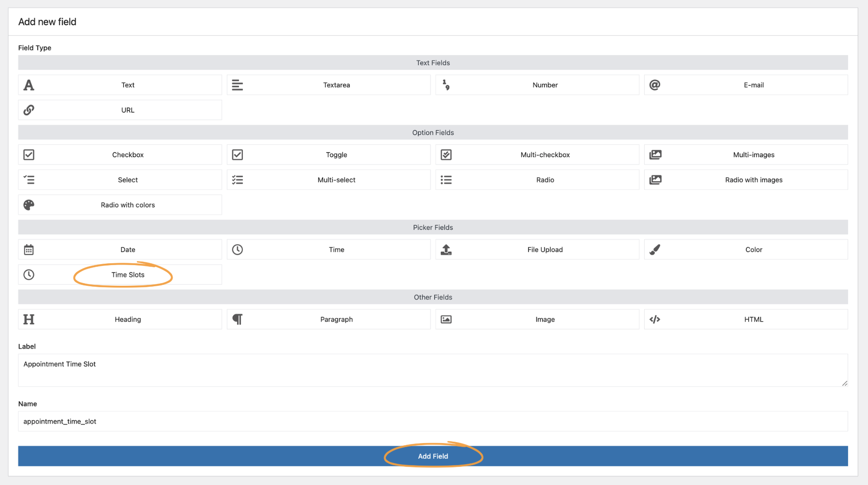Choose the Radio field type
The image size is (868, 485).
(537, 180)
